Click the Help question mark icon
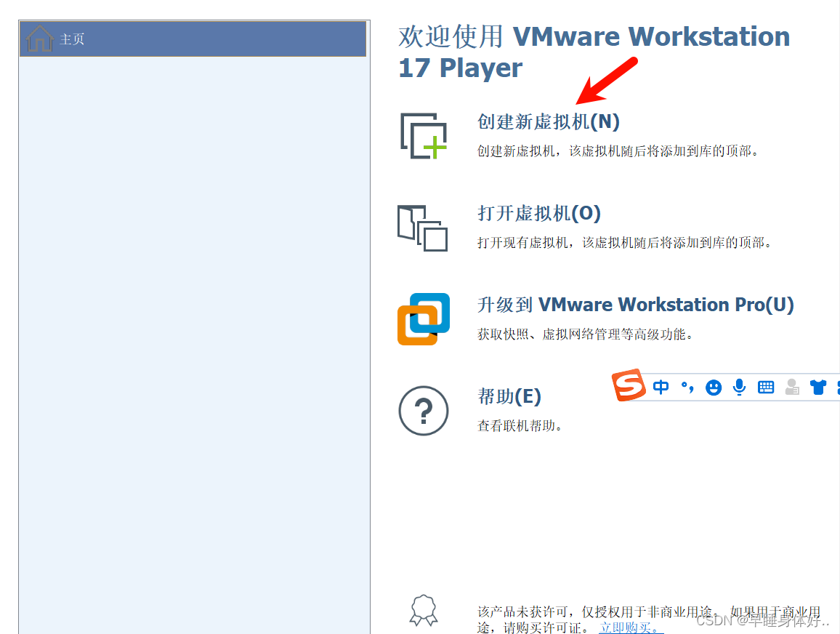The width and height of the screenshot is (840, 634). pos(423,411)
